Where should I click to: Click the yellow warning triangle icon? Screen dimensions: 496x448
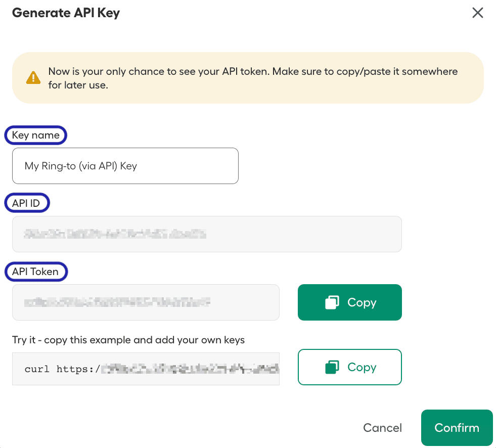pyautogui.click(x=33, y=78)
